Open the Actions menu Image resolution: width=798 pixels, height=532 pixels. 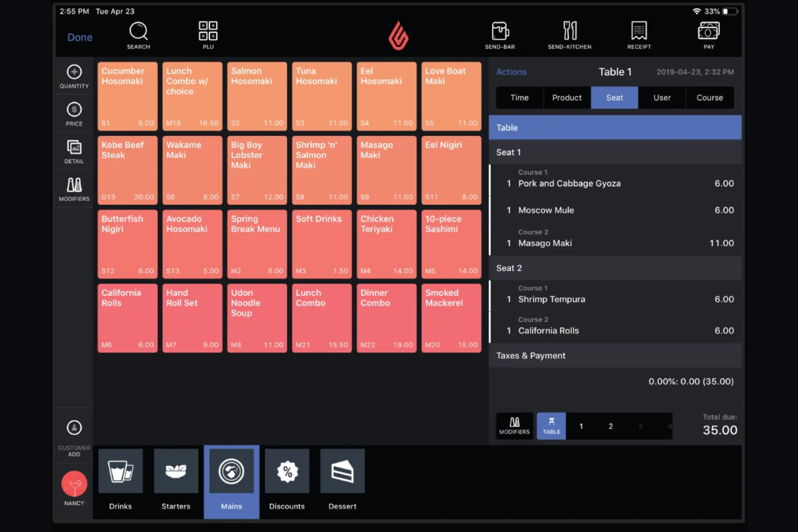click(x=511, y=72)
